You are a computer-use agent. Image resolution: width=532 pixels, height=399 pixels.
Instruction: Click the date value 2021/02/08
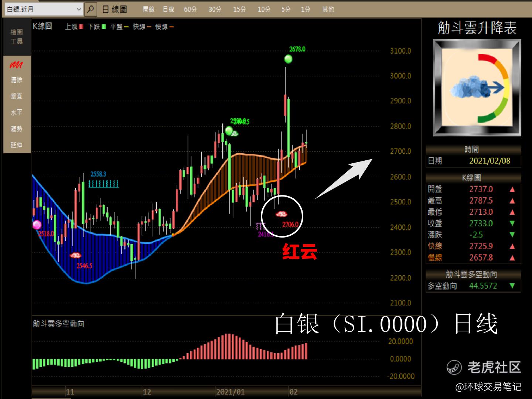tap(490, 161)
